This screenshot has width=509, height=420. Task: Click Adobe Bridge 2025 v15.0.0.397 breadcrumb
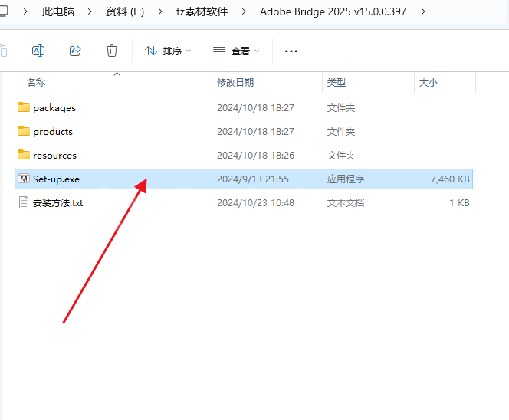click(x=333, y=11)
